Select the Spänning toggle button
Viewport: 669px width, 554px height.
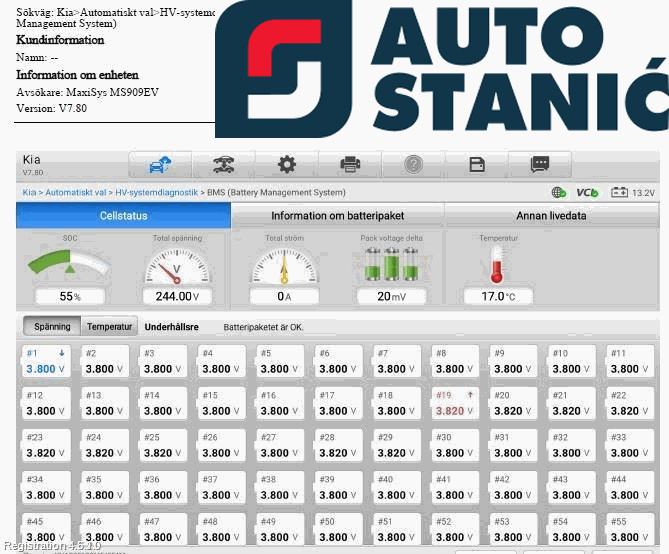pos(52,327)
